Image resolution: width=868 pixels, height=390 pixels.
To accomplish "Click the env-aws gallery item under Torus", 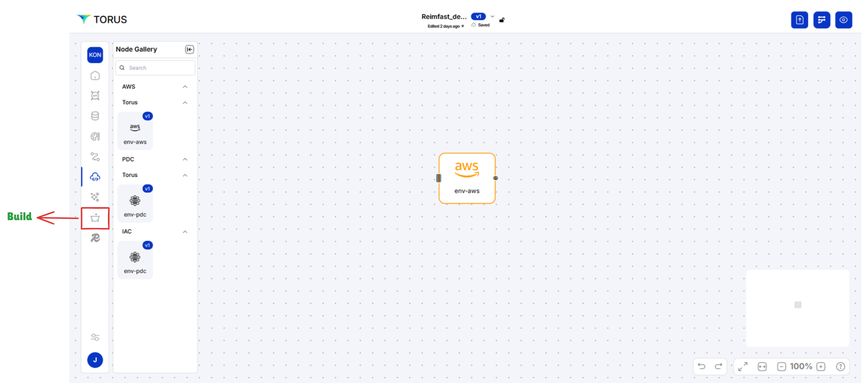I will [135, 131].
